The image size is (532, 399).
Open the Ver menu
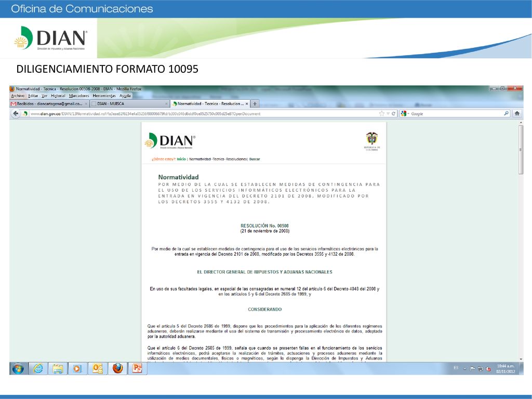(45, 96)
